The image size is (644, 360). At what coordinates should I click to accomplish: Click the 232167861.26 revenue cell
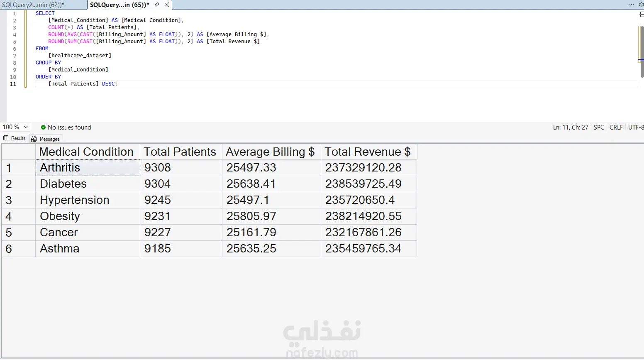pos(368,233)
